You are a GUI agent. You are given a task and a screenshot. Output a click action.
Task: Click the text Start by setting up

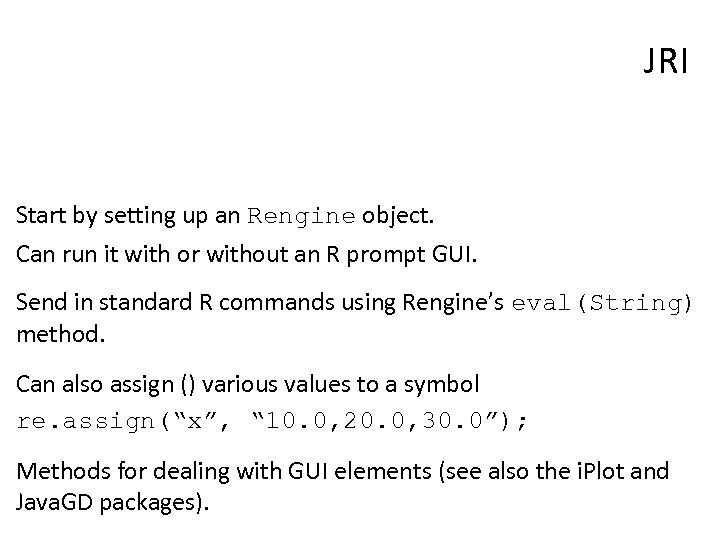coord(99,216)
